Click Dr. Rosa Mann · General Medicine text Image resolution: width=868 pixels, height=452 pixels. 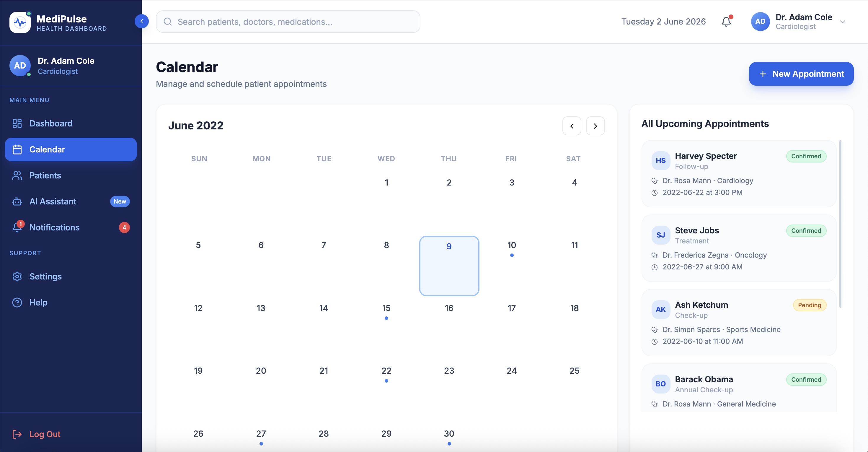[719, 404]
